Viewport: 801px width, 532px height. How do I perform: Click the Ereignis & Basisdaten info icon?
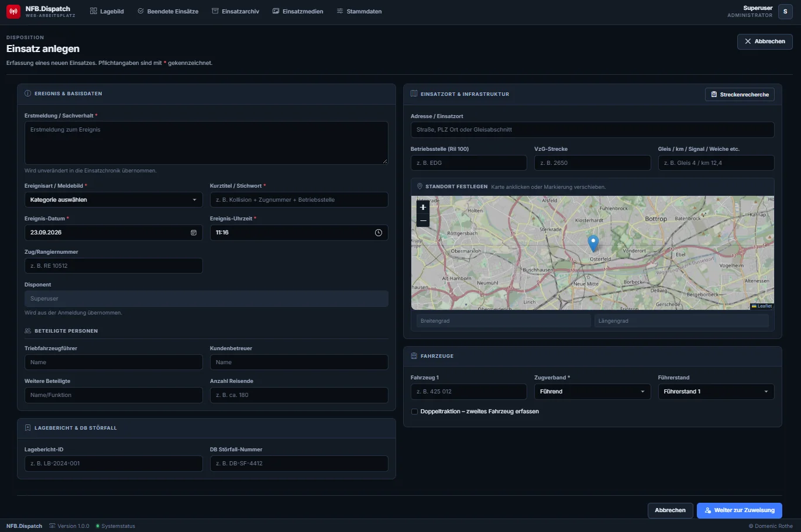point(27,94)
